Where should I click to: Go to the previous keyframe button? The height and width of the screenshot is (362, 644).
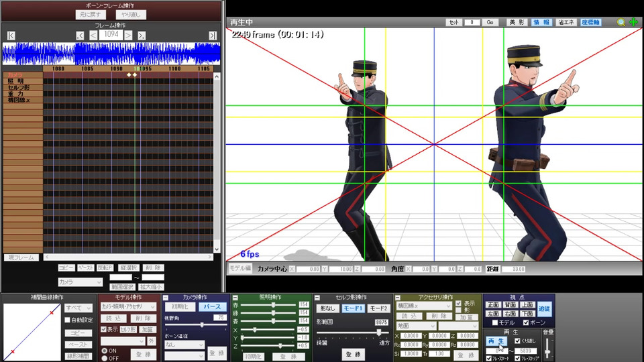(x=80, y=36)
